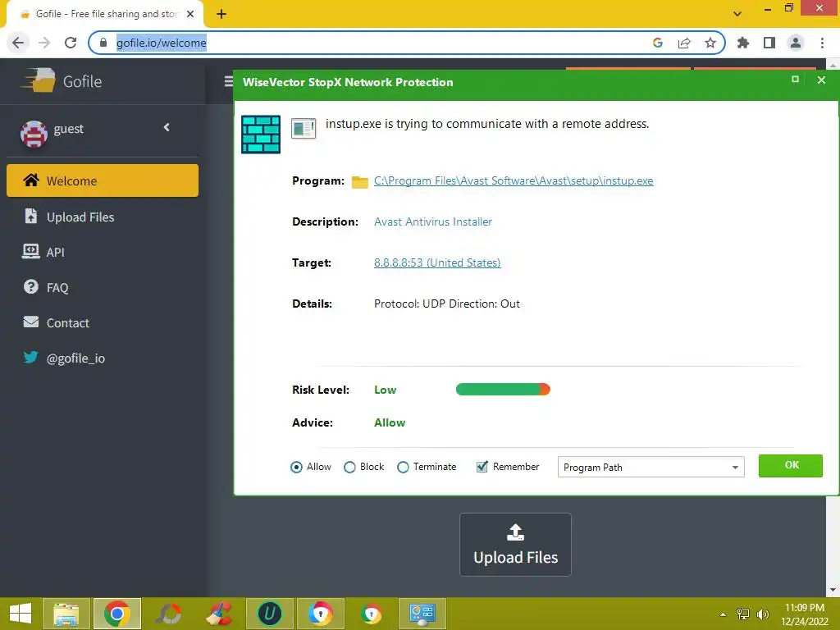Click the Avast Antivirus Installer description
Viewport: 840px width, 630px height.
[433, 221]
